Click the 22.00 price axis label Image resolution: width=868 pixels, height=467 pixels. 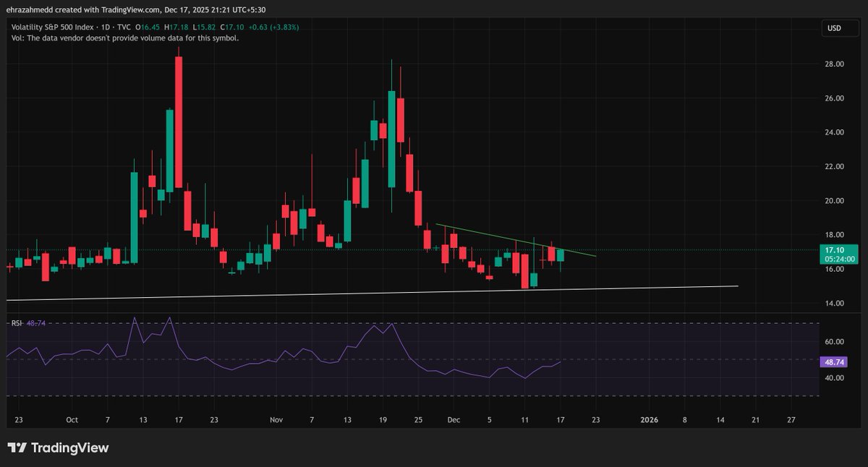pos(835,166)
